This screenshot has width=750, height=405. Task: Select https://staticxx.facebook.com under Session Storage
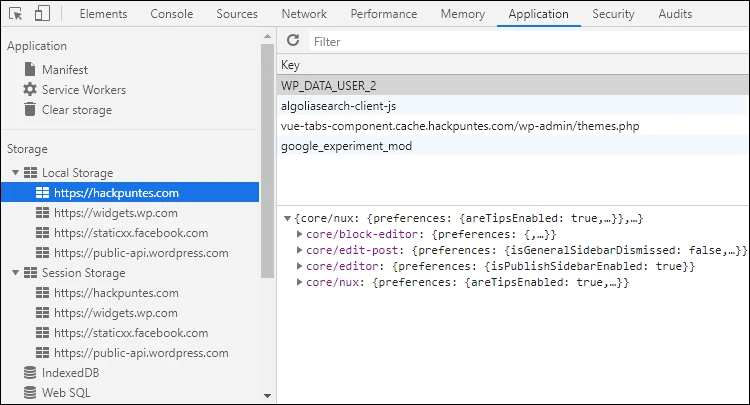(x=130, y=333)
